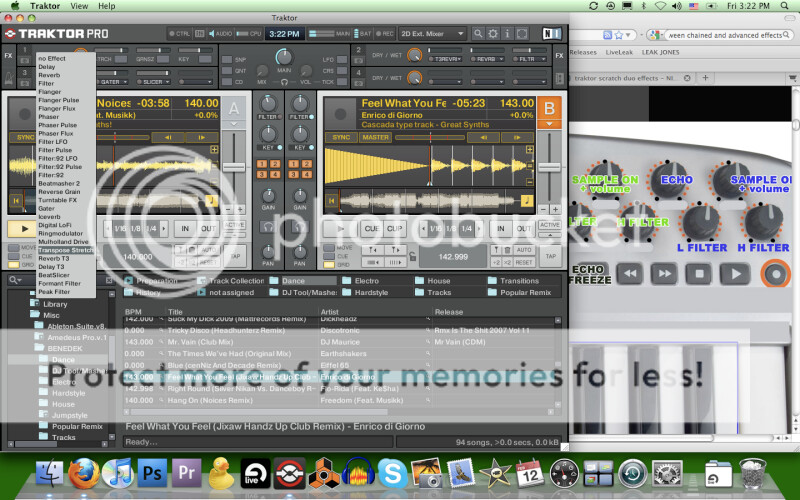
Task: Toggle Traktor fullscreen icon in header
Action: coord(522,34)
